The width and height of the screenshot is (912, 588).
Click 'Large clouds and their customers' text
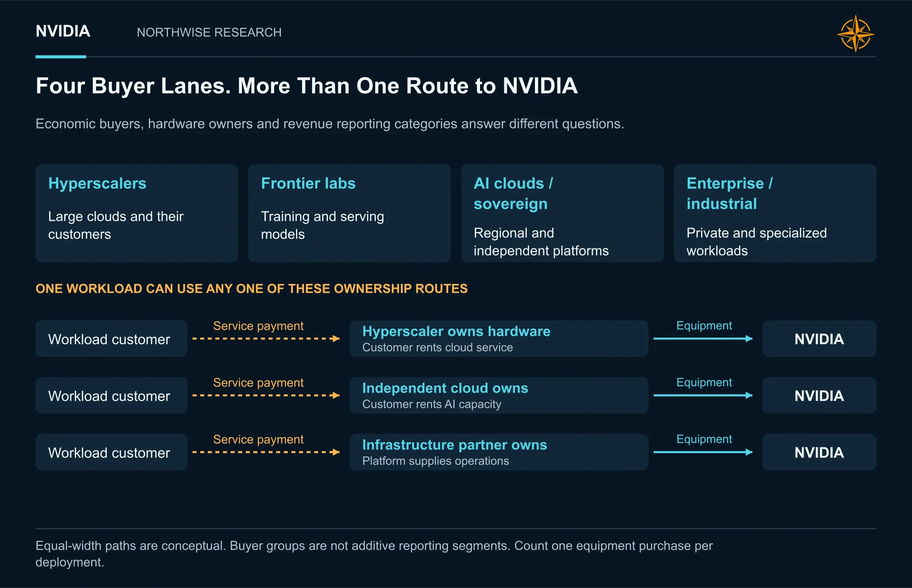[116, 225]
